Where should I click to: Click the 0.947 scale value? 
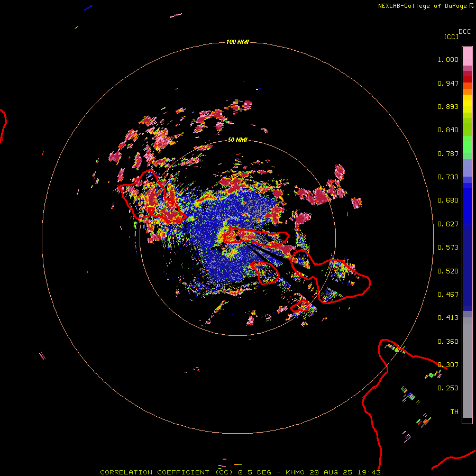click(448, 83)
